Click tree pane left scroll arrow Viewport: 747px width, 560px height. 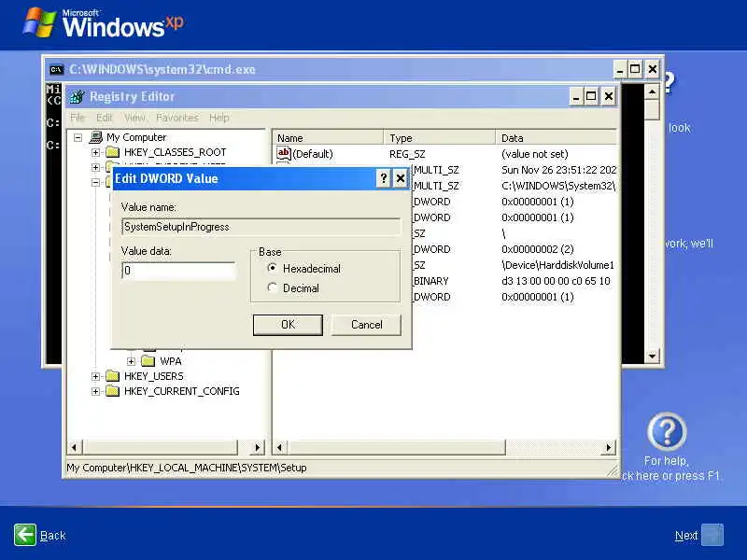click(x=74, y=448)
